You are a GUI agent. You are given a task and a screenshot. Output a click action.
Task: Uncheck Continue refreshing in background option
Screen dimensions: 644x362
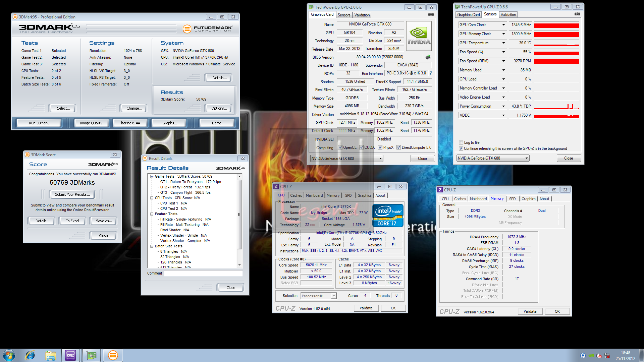click(461, 148)
